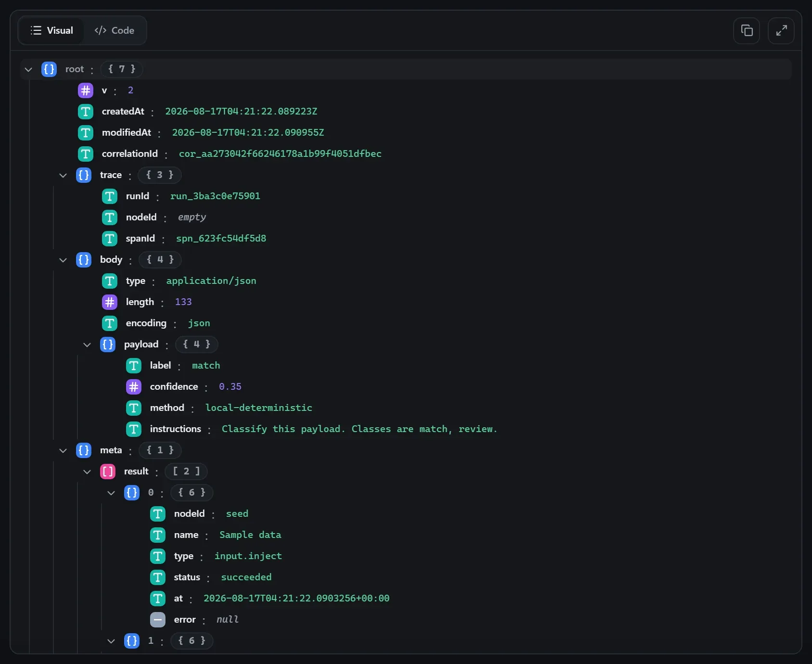Image resolution: width=812 pixels, height=664 pixels.
Task: Click the object icon of result item 0
Action: point(132,493)
